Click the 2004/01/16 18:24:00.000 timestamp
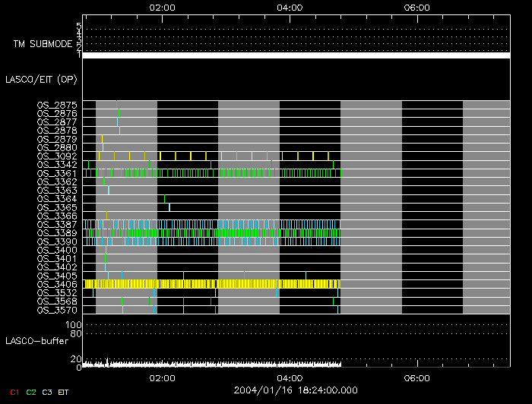532x404 pixels. [x=296, y=390]
